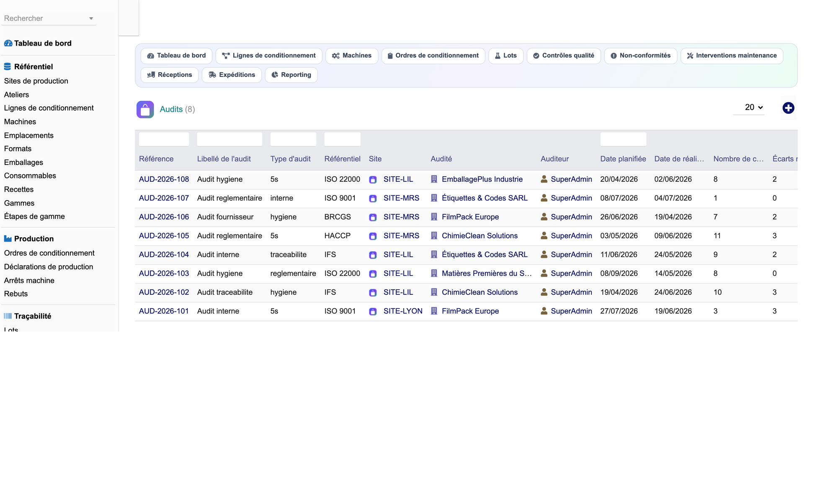Open Déclarations de production in sidebar

click(49, 267)
